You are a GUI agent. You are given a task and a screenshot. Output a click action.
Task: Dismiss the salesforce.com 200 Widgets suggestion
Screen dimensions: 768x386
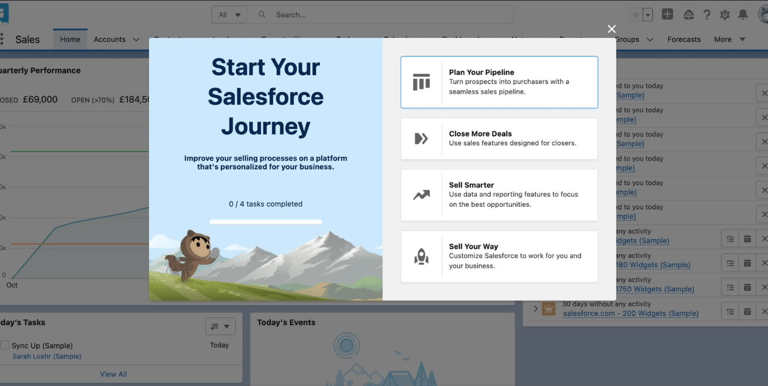click(x=763, y=311)
